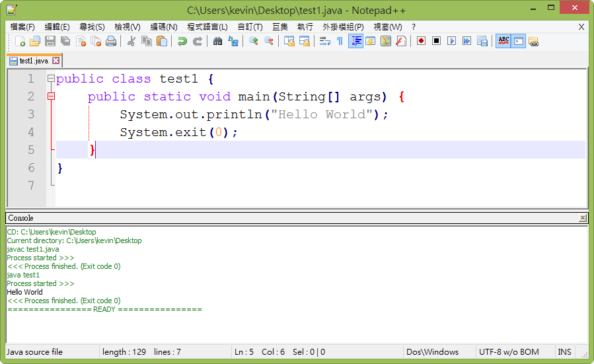The width and height of the screenshot is (594, 364).
Task: Open the 編輯(E) menu
Action: pyautogui.click(x=57, y=27)
